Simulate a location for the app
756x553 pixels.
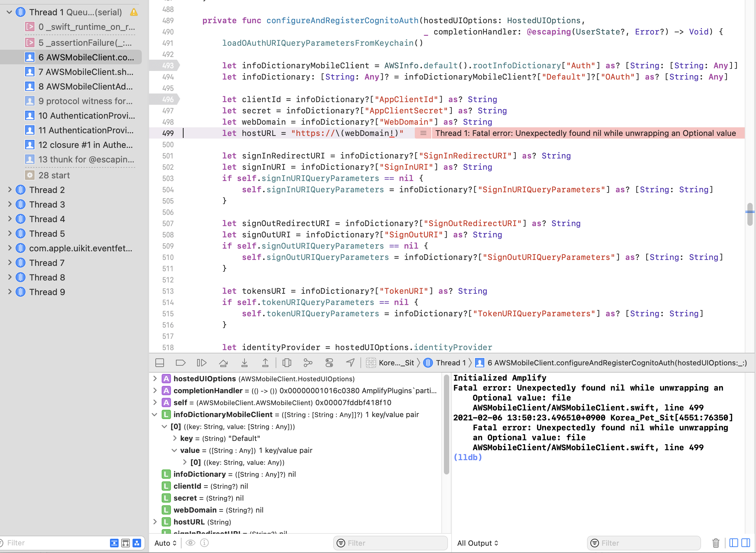click(350, 362)
